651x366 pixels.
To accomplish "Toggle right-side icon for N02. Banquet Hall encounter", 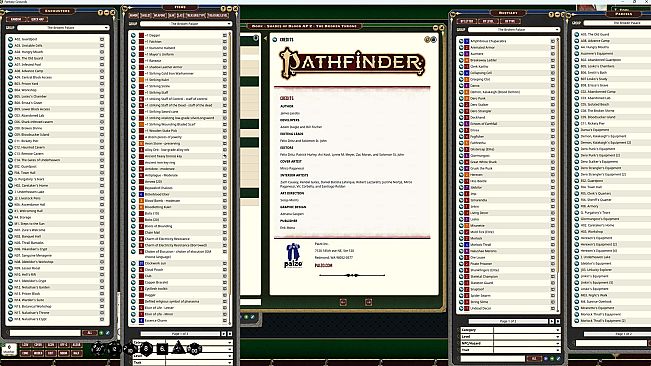I will click(102, 236).
